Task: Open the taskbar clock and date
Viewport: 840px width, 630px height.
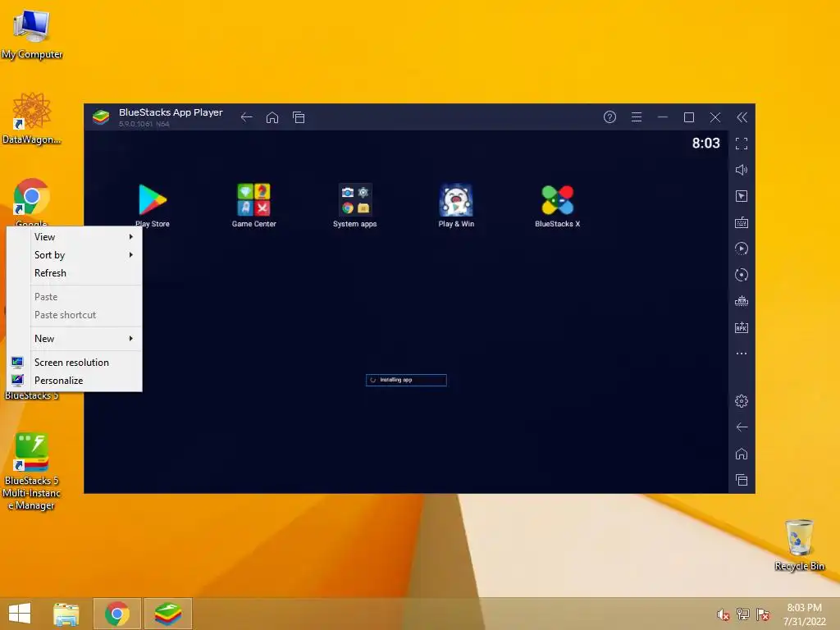Action: (x=804, y=614)
